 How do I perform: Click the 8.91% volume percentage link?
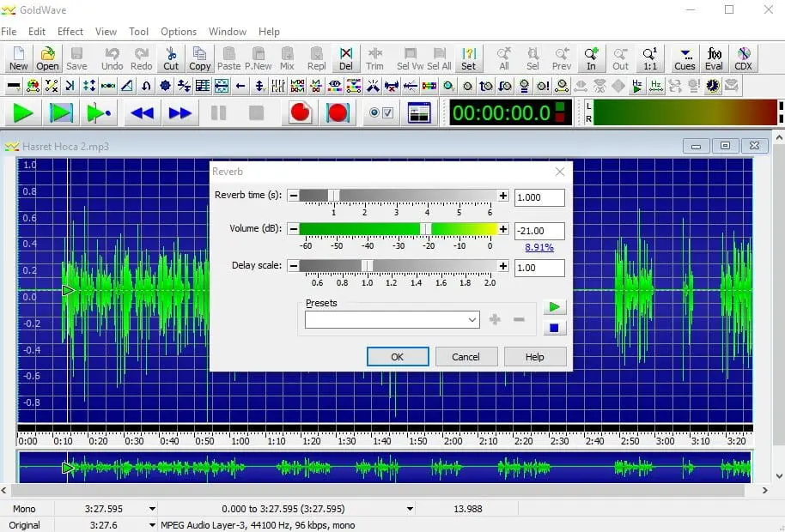539,247
